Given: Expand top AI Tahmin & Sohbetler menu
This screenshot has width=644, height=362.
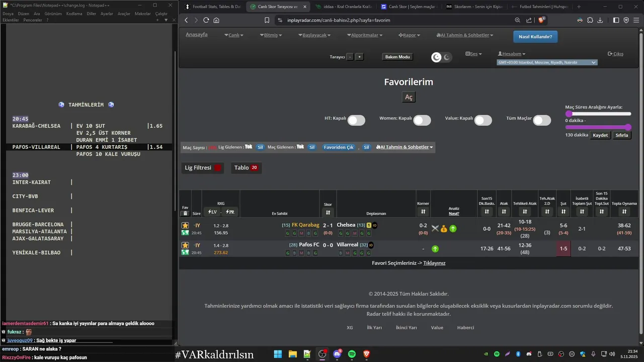Looking at the screenshot, I should 465,35.
